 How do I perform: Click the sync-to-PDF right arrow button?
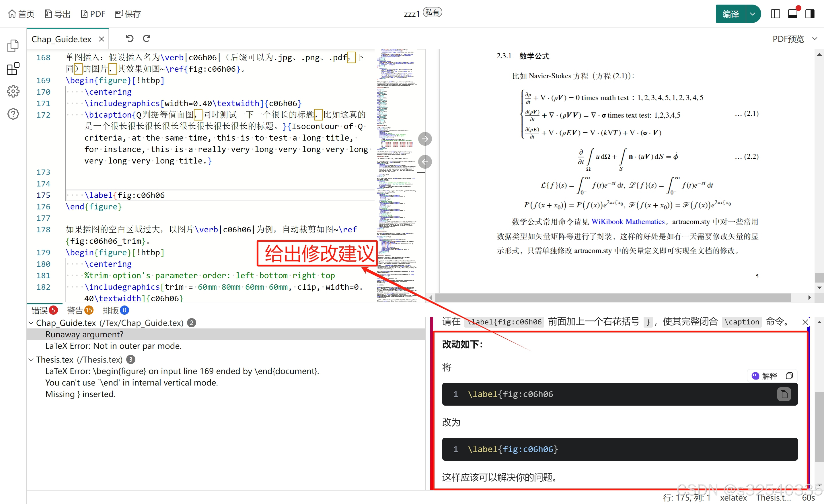pos(425,139)
